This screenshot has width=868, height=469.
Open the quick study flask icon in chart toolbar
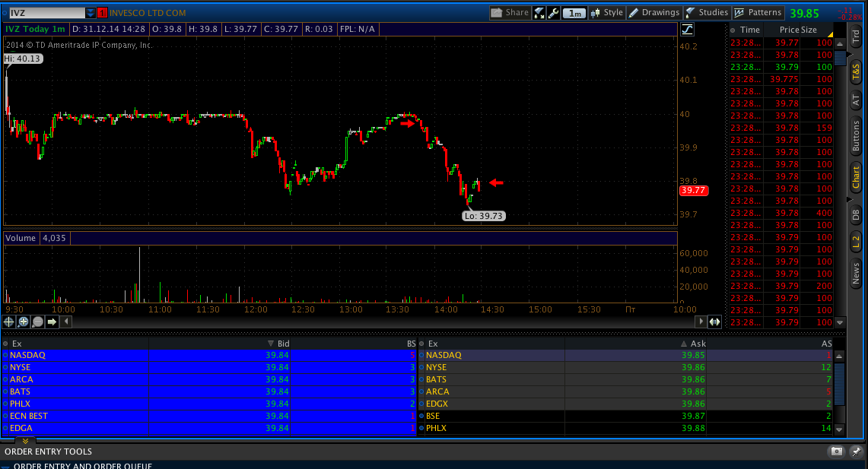pyautogui.click(x=539, y=13)
